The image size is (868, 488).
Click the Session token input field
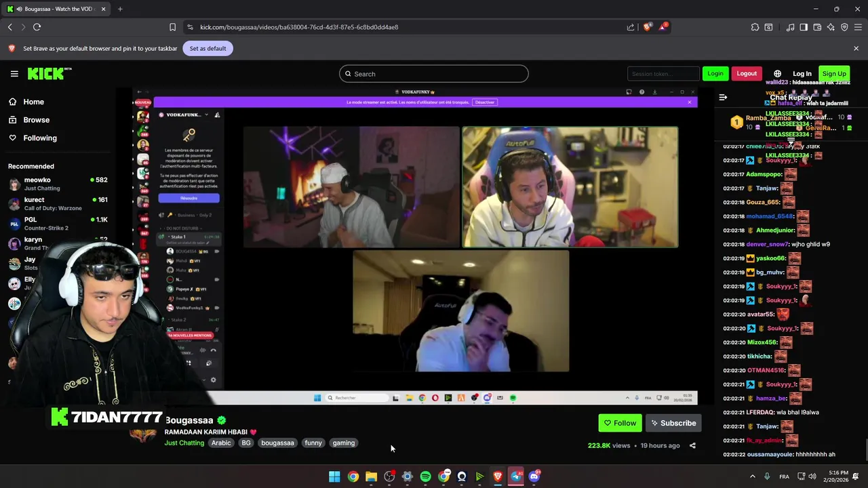663,74
